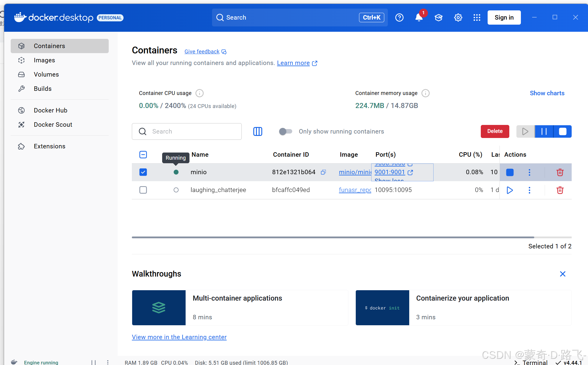Screen dimensions: 588x365
Task: Open port link 9001:9001
Action: click(x=390, y=172)
